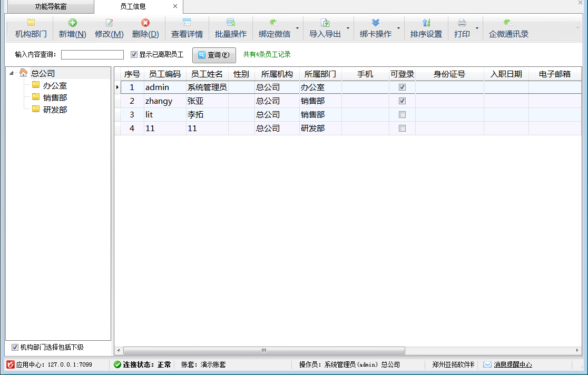Expand the 打印 dropdown arrow

477,28
